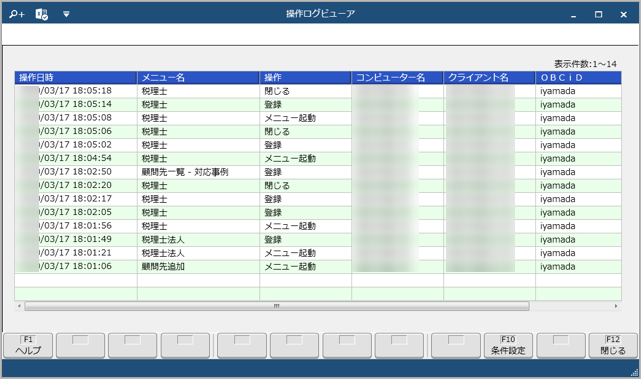641x379 pixels.
Task: Click the F12 閉じる button
Action: click(x=613, y=345)
